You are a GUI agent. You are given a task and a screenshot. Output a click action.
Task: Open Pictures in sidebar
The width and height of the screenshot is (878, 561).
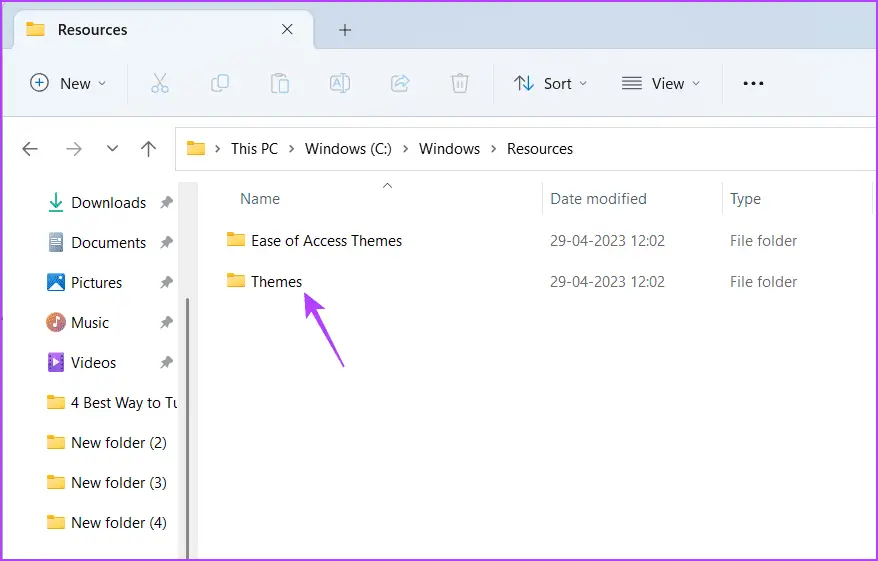pos(96,283)
